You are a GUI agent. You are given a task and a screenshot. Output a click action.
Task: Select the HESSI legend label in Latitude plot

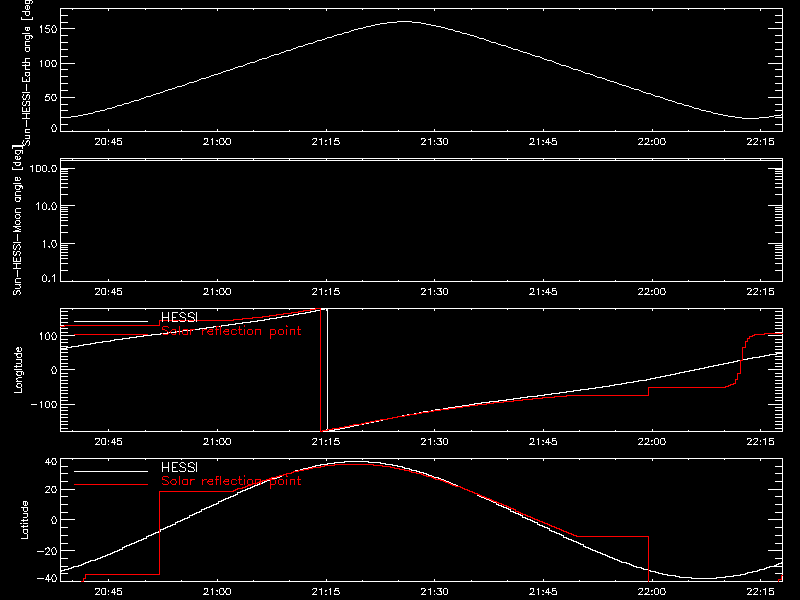(x=179, y=467)
